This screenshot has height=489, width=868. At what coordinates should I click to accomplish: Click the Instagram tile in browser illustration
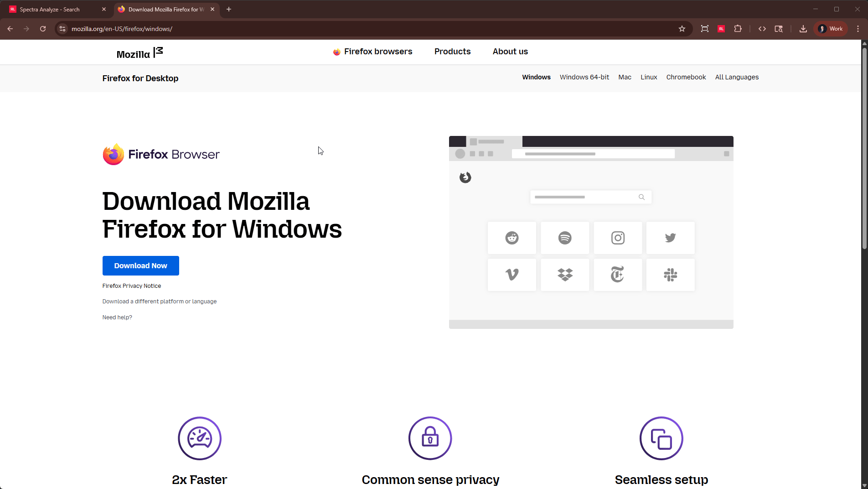click(618, 238)
